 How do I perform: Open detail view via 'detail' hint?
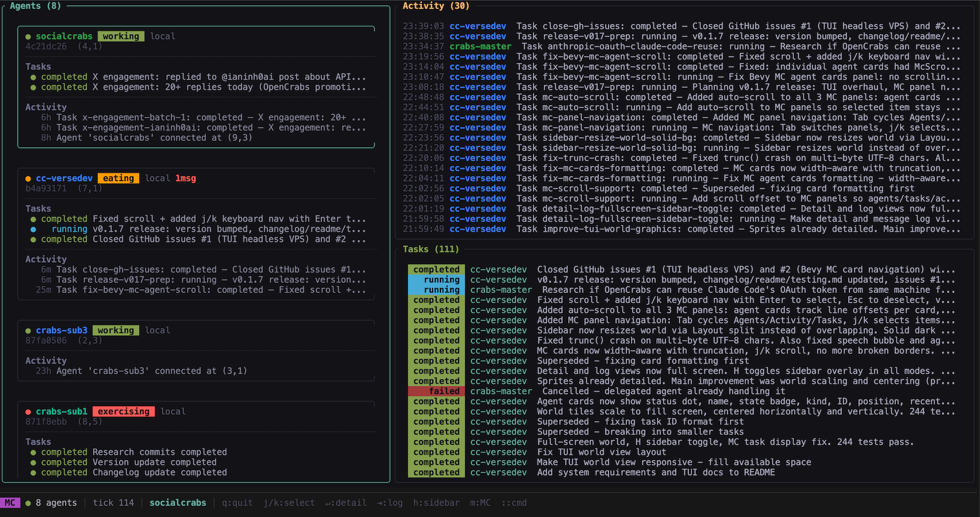[x=346, y=503]
